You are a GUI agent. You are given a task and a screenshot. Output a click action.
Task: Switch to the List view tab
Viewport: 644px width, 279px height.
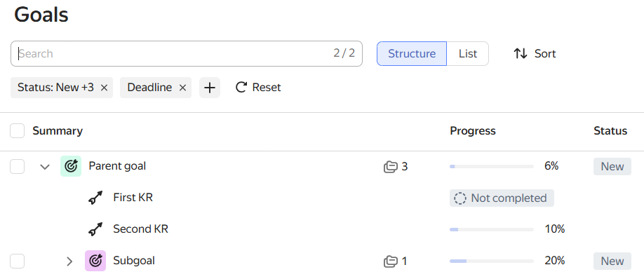pos(468,53)
